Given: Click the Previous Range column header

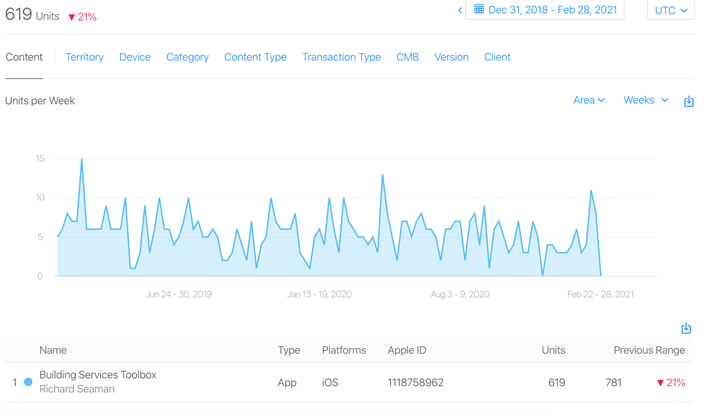Looking at the screenshot, I should tap(649, 350).
